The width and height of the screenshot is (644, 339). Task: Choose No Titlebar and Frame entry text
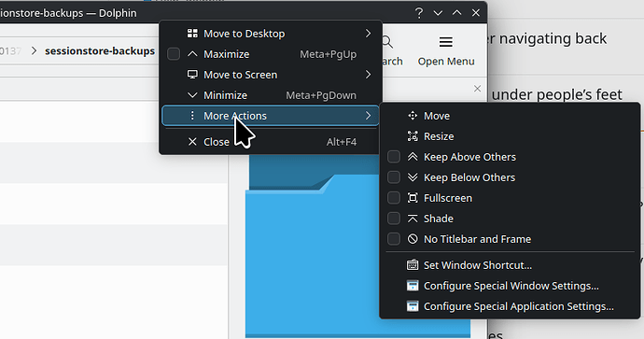click(x=477, y=239)
